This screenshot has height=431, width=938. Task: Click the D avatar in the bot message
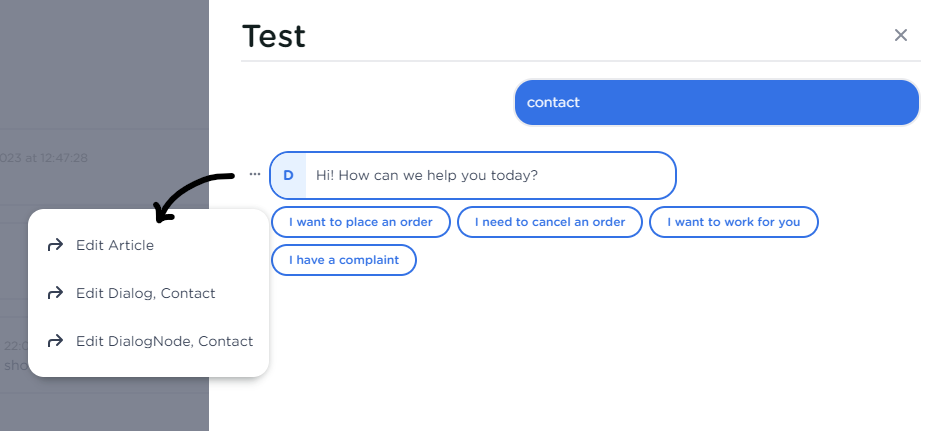[x=288, y=175]
